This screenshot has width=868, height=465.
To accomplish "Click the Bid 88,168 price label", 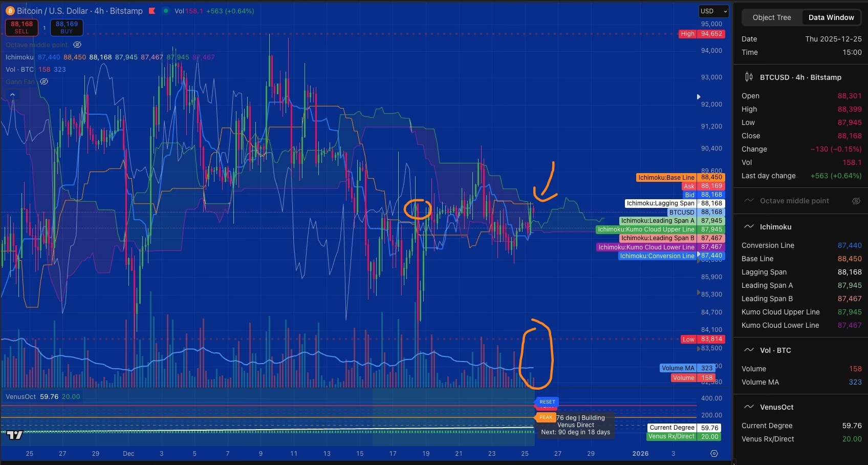I will 704,195.
